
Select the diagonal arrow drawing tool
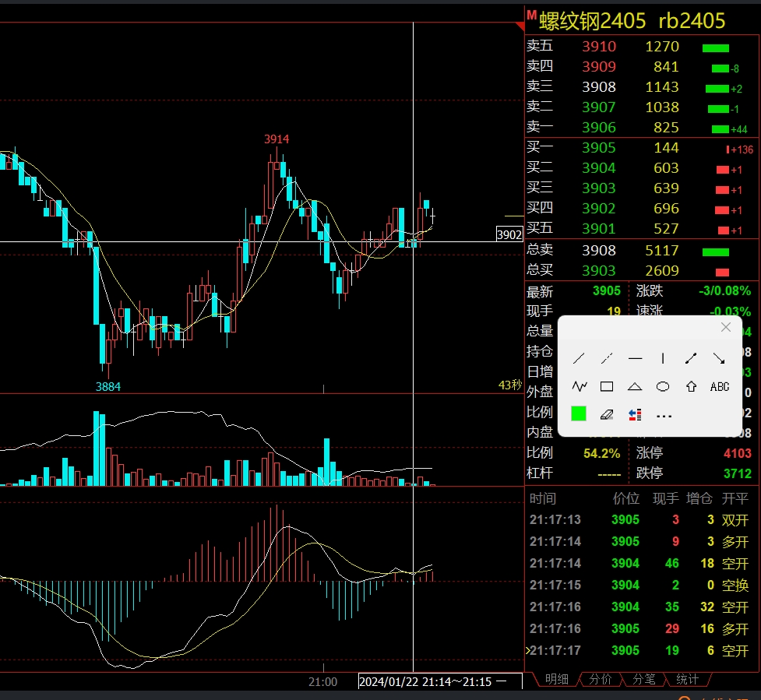719,359
